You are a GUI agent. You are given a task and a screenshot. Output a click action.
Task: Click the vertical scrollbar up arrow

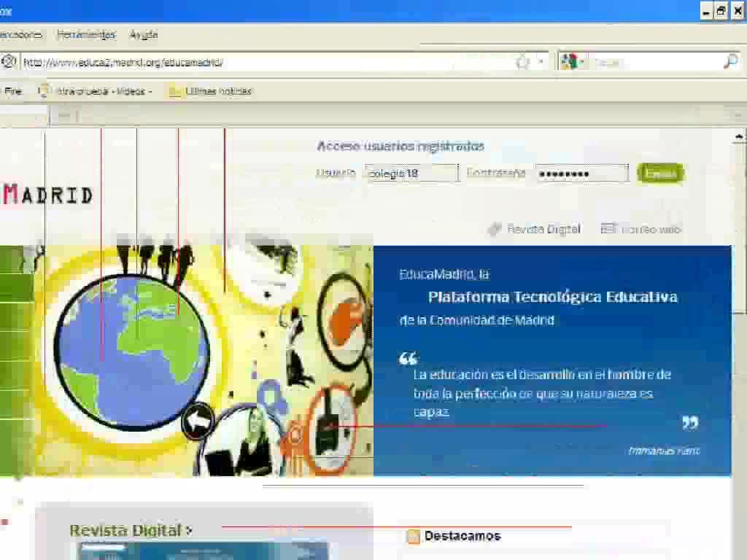pyautogui.click(x=738, y=136)
